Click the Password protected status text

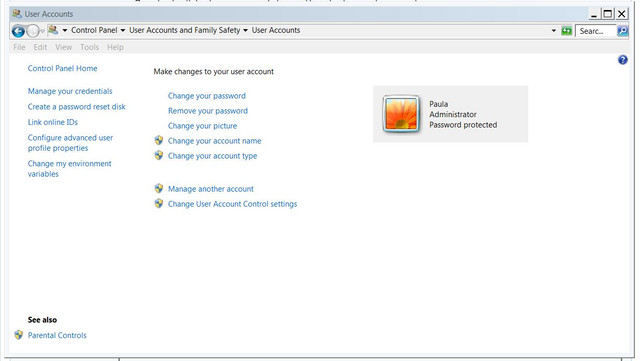pos(463,125)
